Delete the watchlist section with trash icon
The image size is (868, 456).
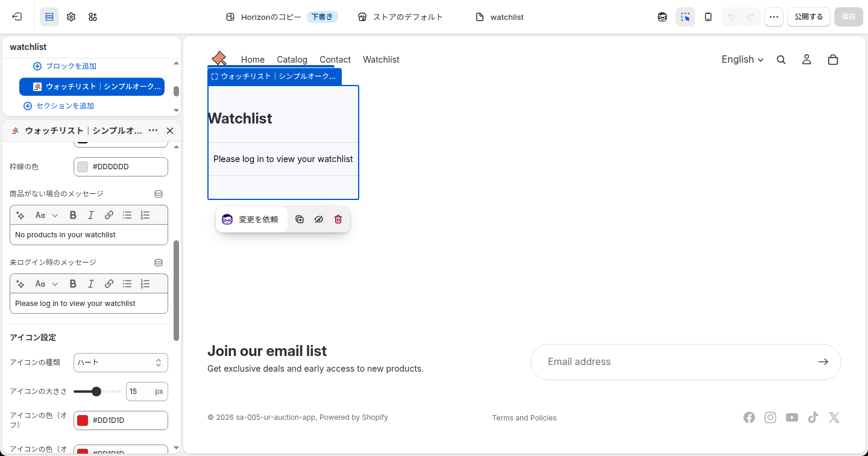338,219
